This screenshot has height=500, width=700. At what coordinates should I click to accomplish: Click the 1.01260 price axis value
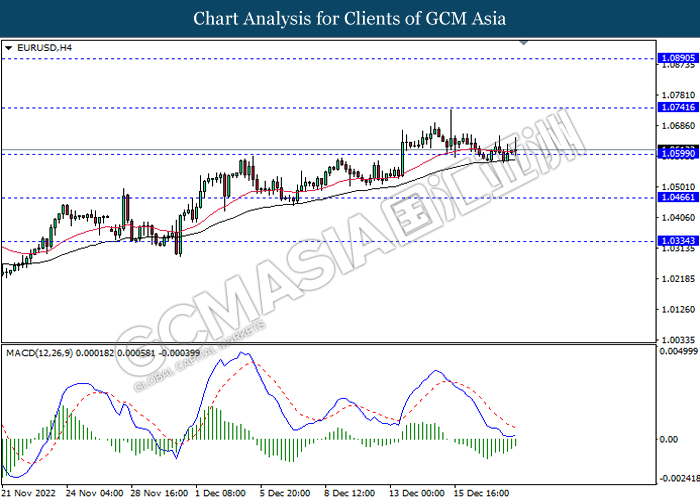point(679,309)
